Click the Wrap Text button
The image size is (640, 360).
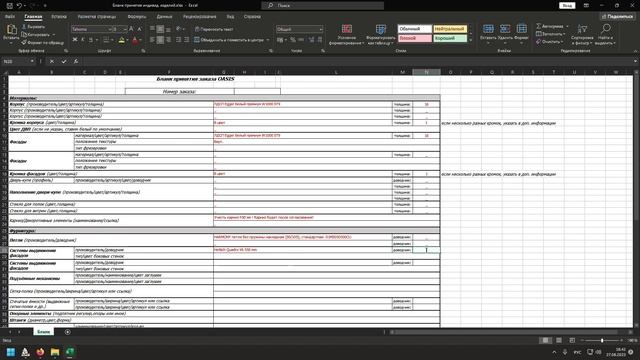pyautogui.click(x=214, y=29)
